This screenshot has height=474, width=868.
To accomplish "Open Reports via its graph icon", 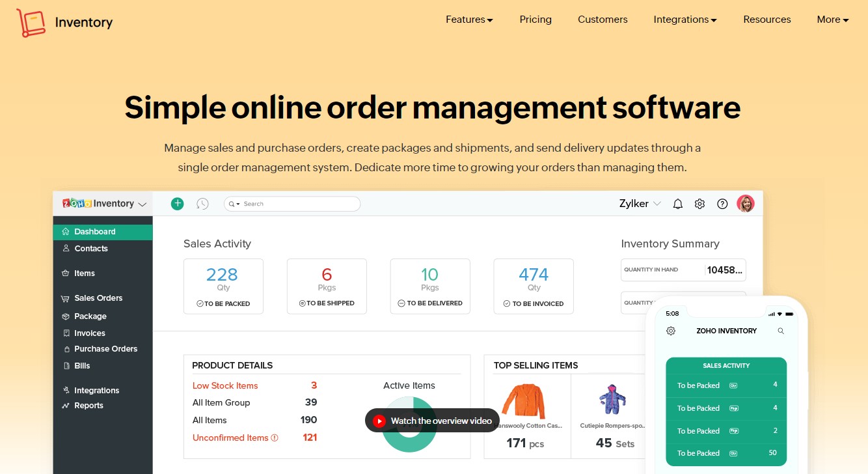I will click(x=66, y=405).
